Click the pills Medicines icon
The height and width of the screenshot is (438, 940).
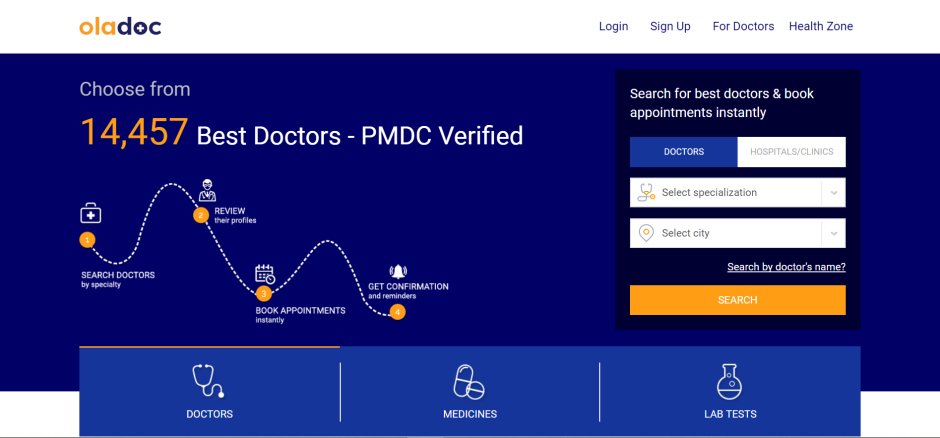tap(469, 381)
